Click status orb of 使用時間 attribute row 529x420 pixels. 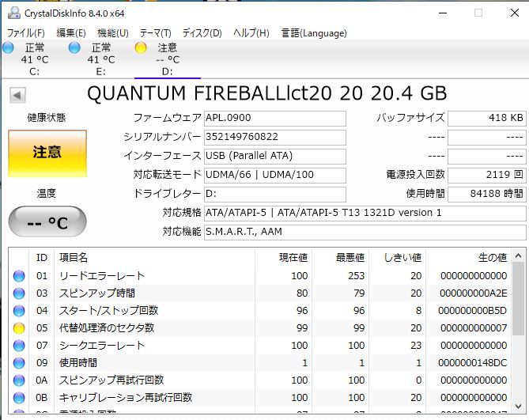click(19, 363)
